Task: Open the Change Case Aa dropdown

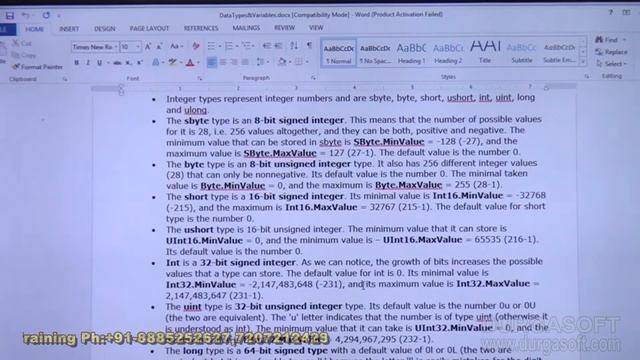Action: click(176, 47)
